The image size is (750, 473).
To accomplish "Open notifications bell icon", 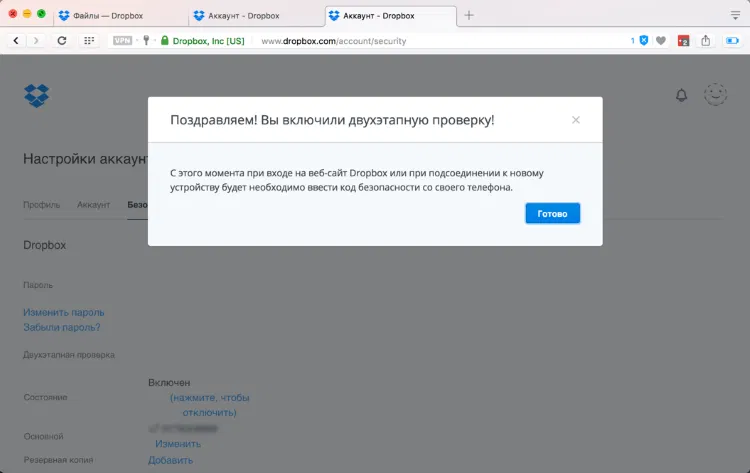I will click(x=681, y=95).
